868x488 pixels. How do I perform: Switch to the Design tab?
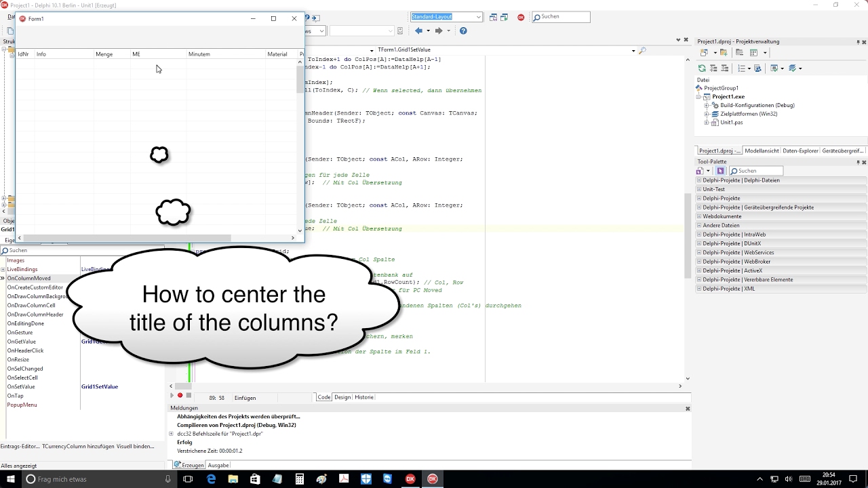[342, 397]
